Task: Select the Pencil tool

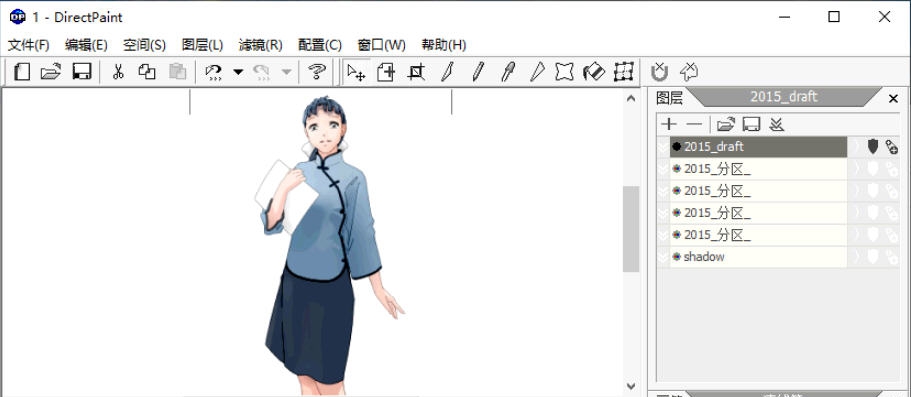Action: coord(478,72)
